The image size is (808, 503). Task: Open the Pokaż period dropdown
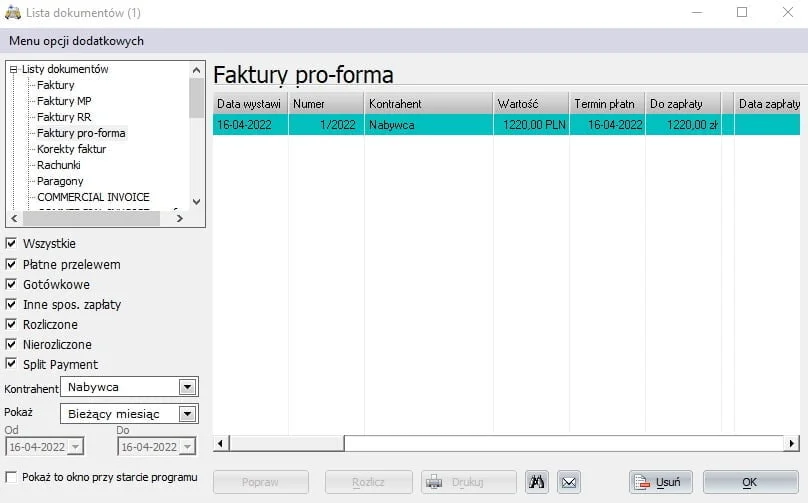tap(188, 413)
